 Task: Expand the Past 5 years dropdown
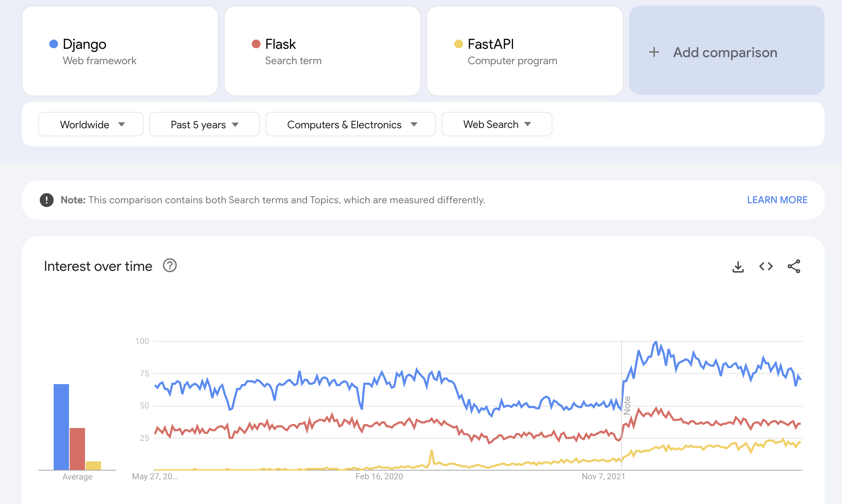(204, 124)
